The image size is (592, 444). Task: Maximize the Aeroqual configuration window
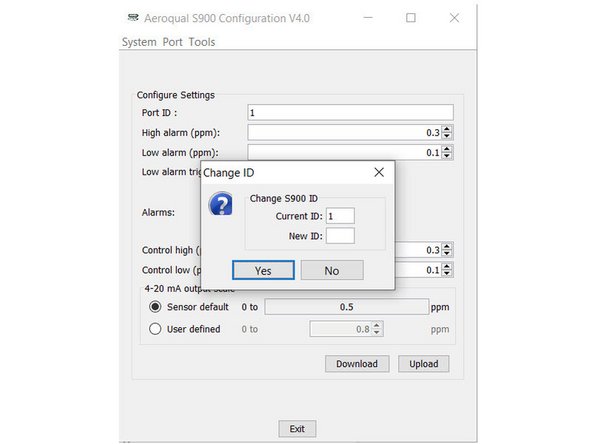click(411, 18)
